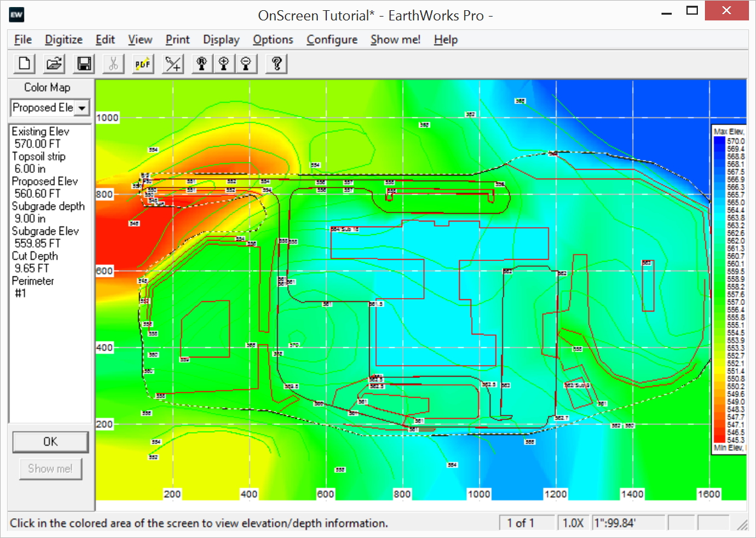The image size is (756, 538).
Task: Click the "560.60 FT" proposed elevation value
Action: (38, 194)
